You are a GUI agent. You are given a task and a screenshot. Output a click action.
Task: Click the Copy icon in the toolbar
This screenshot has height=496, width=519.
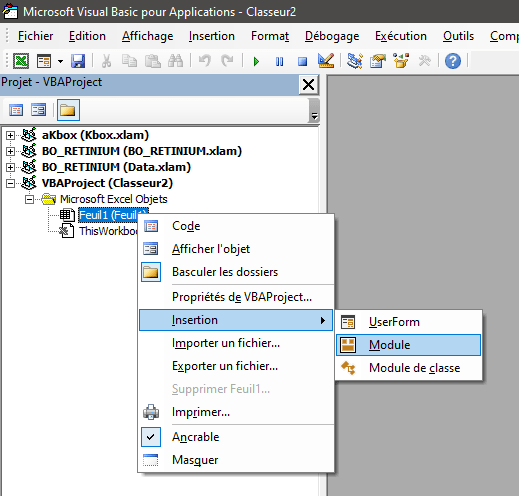pos(129,61)
